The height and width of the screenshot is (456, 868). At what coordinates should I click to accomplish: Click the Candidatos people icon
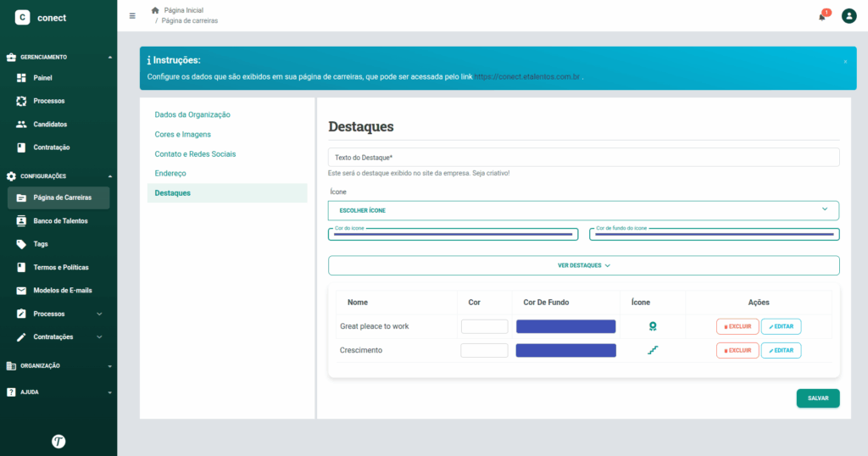coord(21,125)
